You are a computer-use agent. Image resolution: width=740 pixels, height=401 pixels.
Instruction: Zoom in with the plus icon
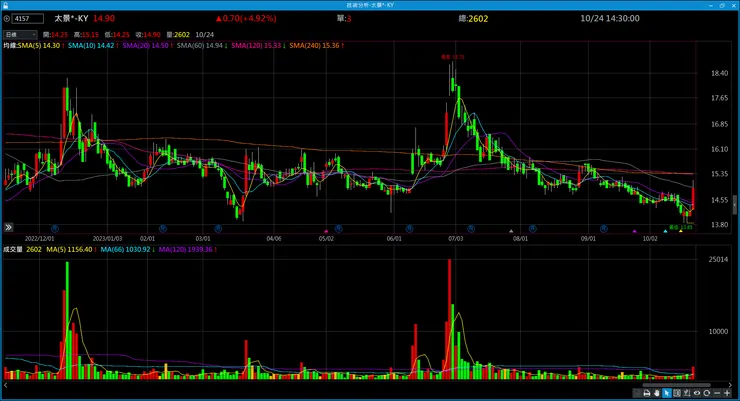(x=727, y=393)
